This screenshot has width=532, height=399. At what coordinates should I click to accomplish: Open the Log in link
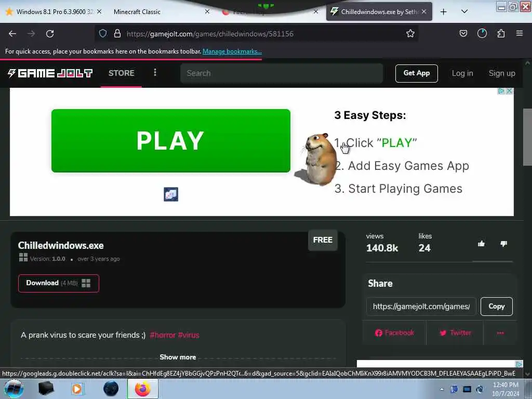[x=462, y=73]
